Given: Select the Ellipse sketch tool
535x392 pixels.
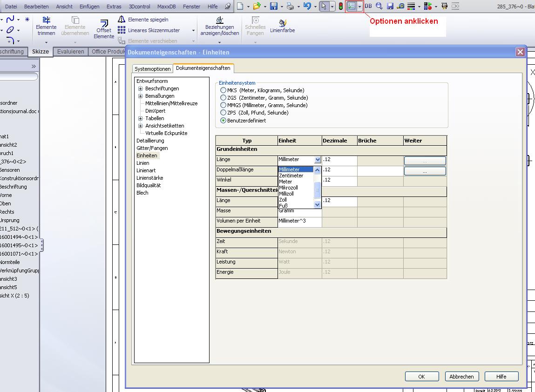Looking at the screenshot, I should pyautogui.click(x=10, y=30).
